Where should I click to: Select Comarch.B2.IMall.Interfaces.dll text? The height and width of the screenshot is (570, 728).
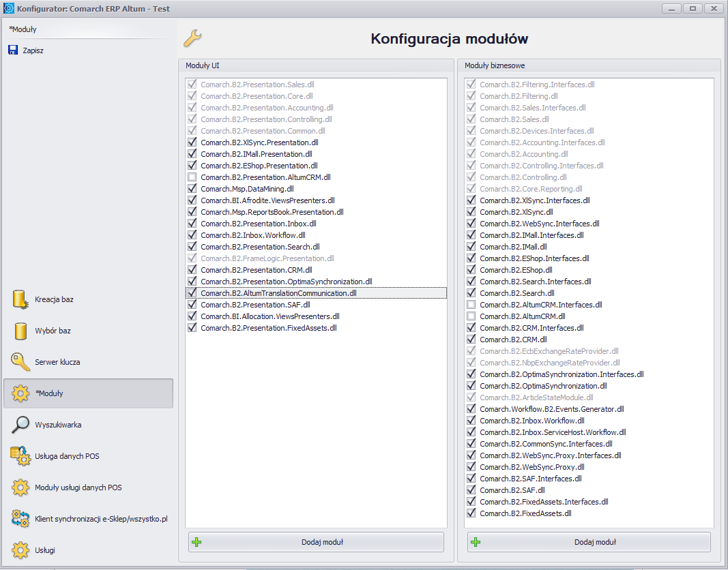pyautogui.click(x=532, y=235)
